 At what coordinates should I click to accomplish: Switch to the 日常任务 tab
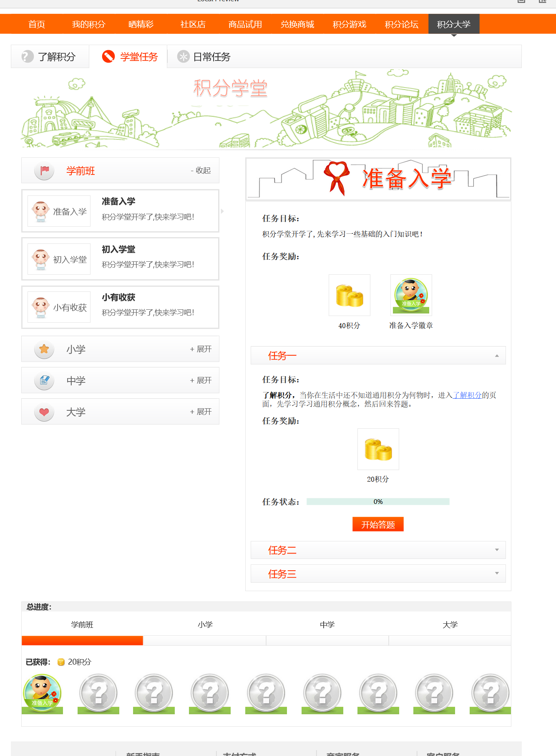tap(204, 56)
